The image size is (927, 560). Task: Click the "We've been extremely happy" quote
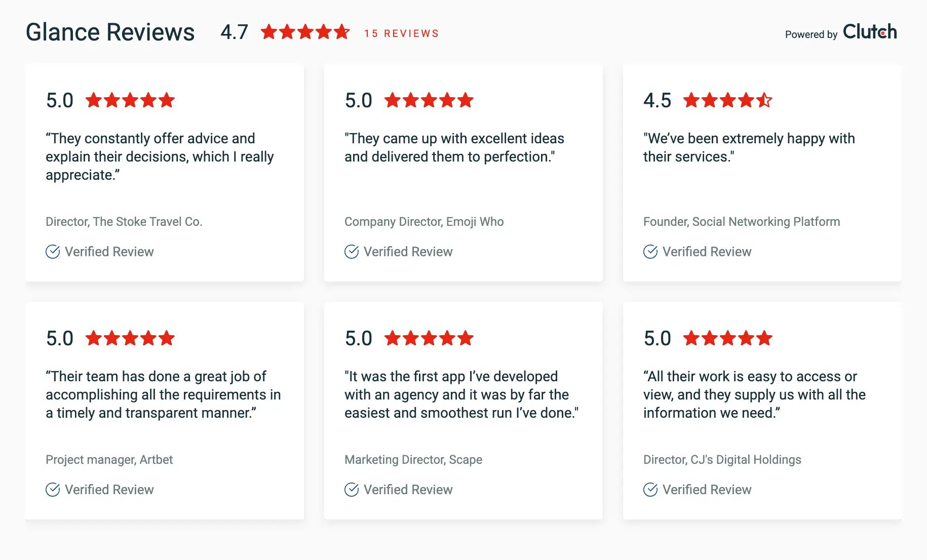point(749,147)
